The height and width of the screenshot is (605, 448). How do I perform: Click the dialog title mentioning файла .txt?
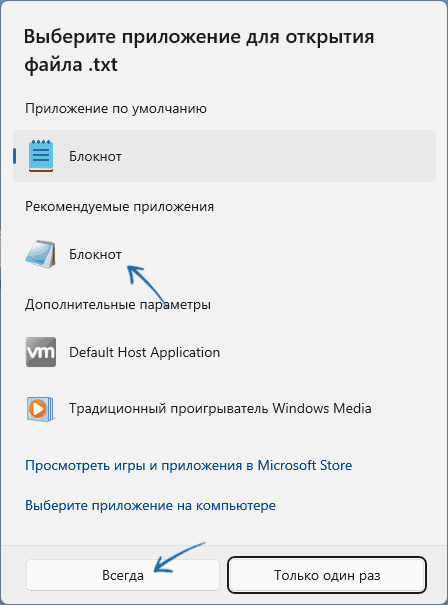pos(199,50)
